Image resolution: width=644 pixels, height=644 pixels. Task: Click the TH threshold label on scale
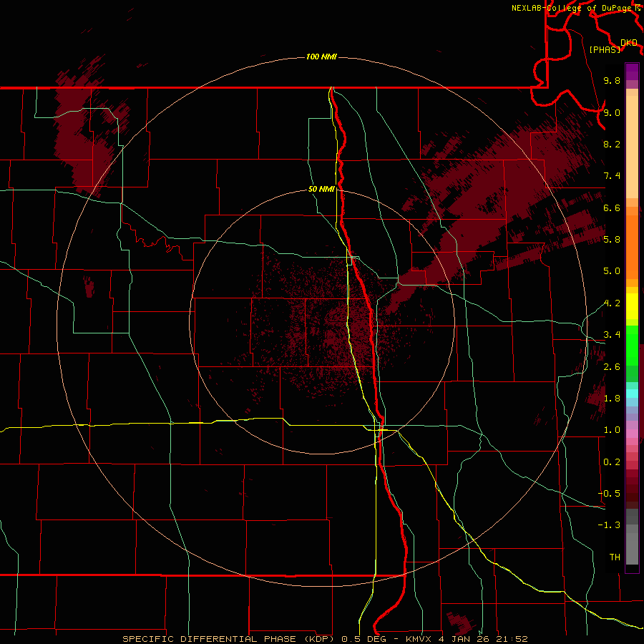pos(615,557)
